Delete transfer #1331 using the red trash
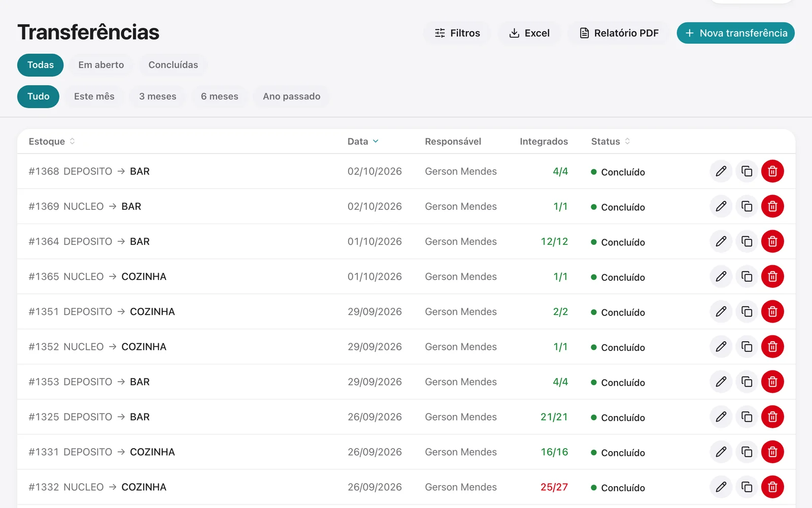The image size is (812, 508). 772,452
